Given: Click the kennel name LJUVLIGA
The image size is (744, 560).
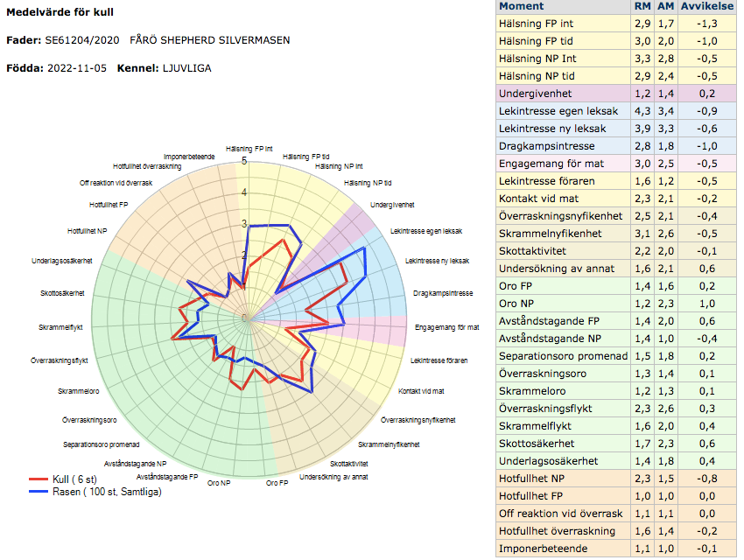Looking at the screenshot, I should [186, 68].
